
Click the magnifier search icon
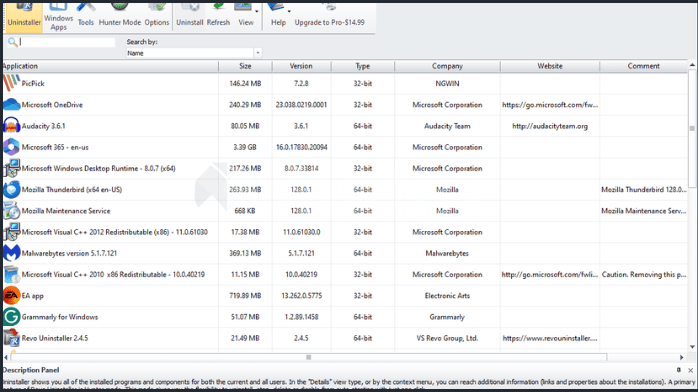pyautogui.click(x=12, y=42)
